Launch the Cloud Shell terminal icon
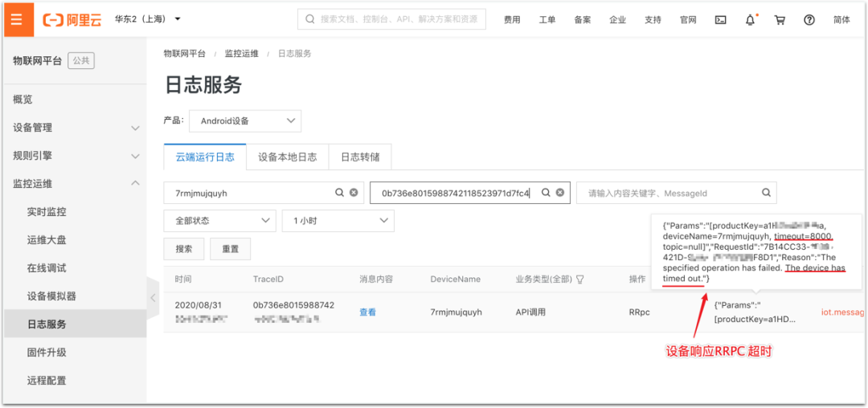 pyautogui.click(x=721, y=20)
